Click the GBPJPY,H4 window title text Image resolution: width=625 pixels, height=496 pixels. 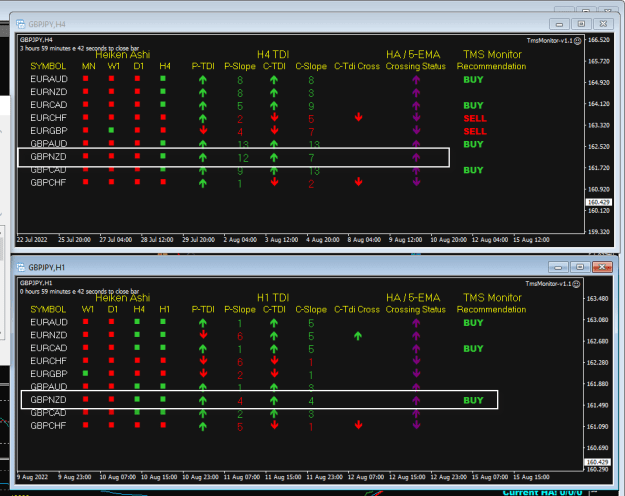tap(47, 24)
